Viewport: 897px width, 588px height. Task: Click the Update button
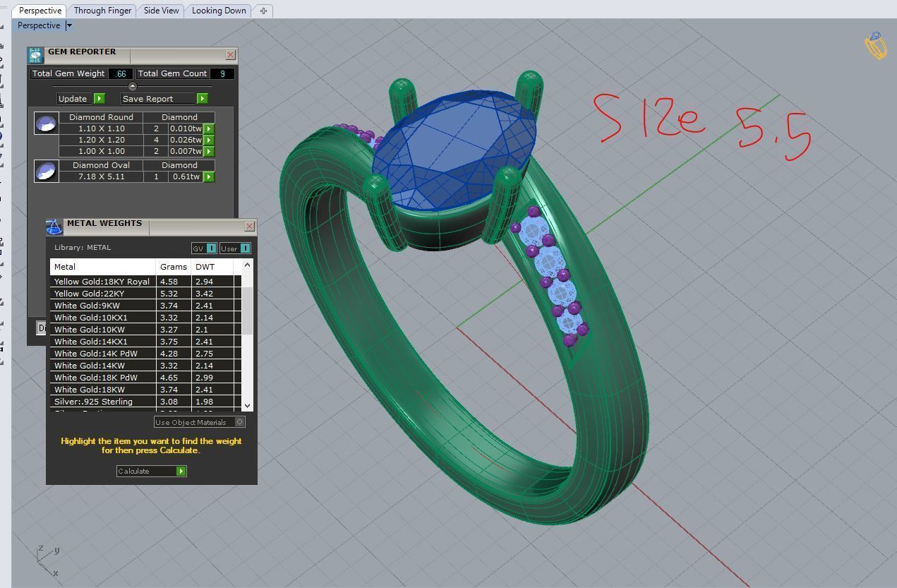click(x=80, y=99)
